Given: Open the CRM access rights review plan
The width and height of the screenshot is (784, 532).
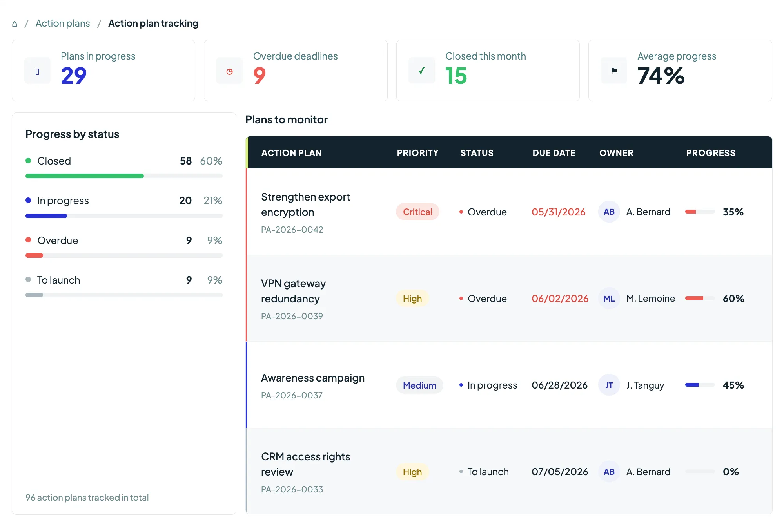Looking at the screenshot, I should click(x=305, y=464).
